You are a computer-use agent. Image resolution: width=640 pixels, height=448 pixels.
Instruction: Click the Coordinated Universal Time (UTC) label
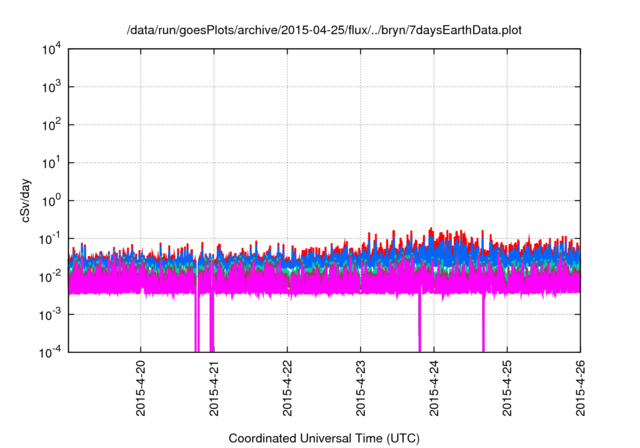point(324,439)
